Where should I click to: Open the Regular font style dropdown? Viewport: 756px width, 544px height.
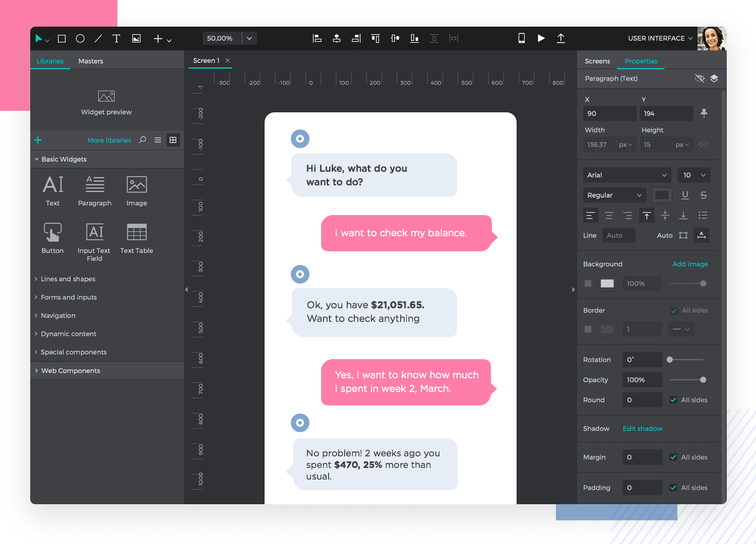615,195
